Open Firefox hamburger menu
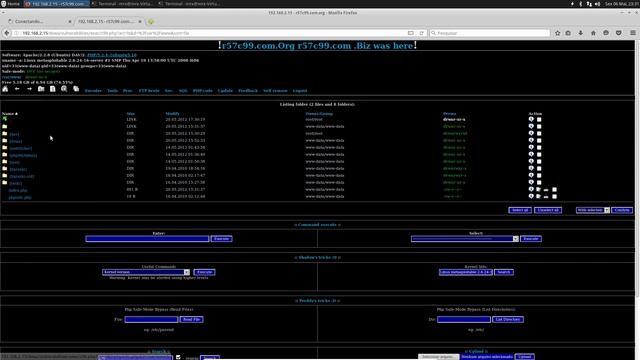This screenshot has height=360, width=640. [x=633, y=33]
